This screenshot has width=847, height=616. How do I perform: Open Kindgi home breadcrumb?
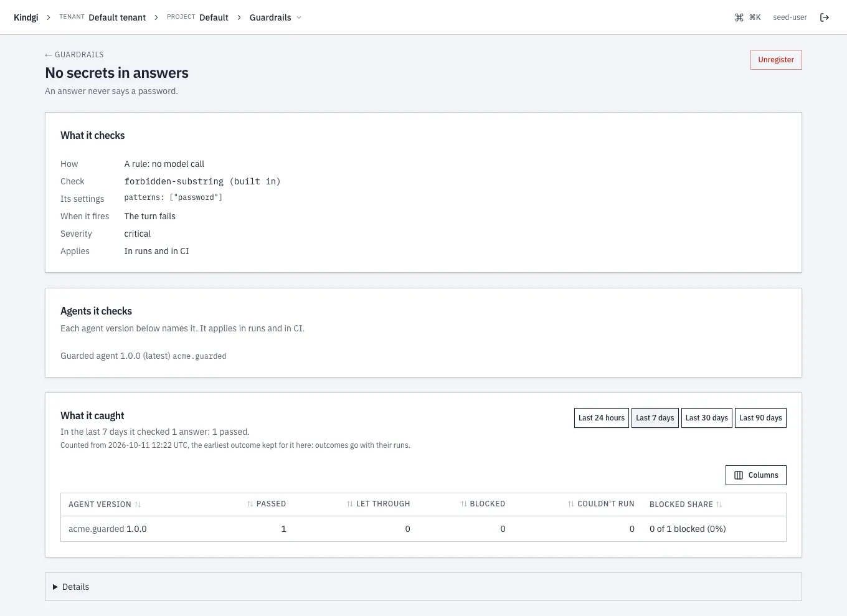[26, 17]
